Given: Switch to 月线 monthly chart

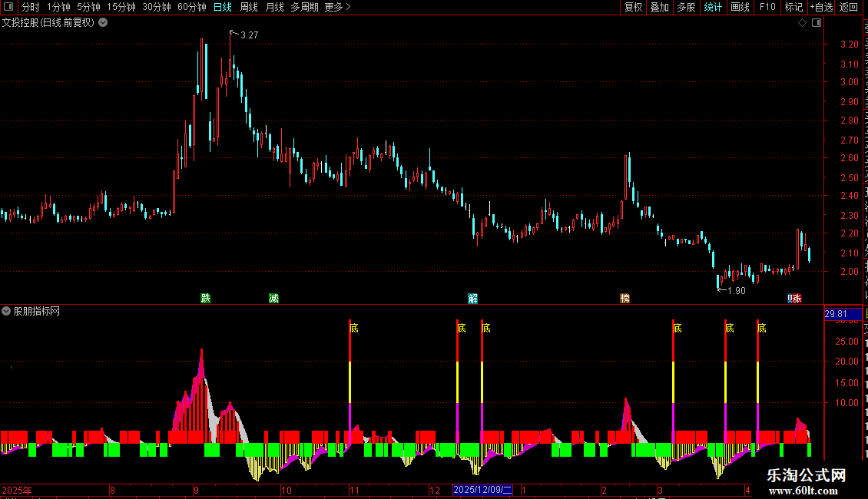Looking at the screenshot, I should click(274, 7).
